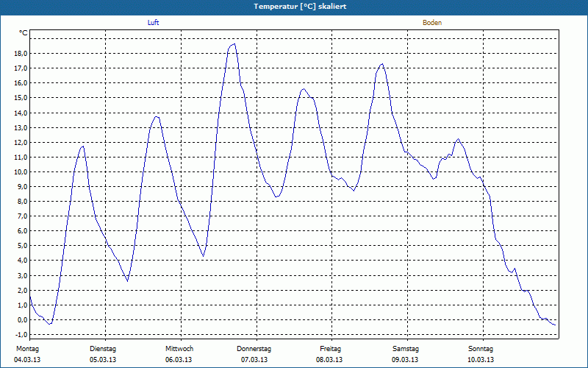Click the '7,0' y-axis value
588x368 pixels.
point(22,216)
